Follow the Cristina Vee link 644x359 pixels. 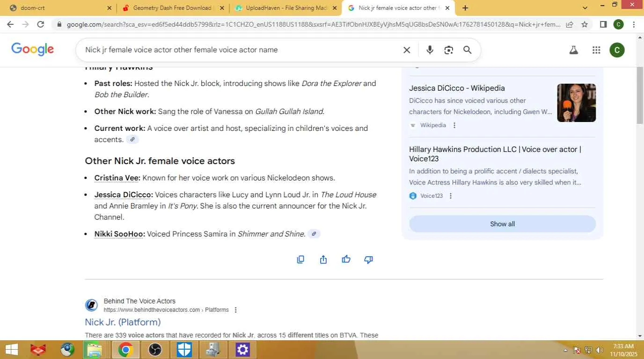point(117,178)
